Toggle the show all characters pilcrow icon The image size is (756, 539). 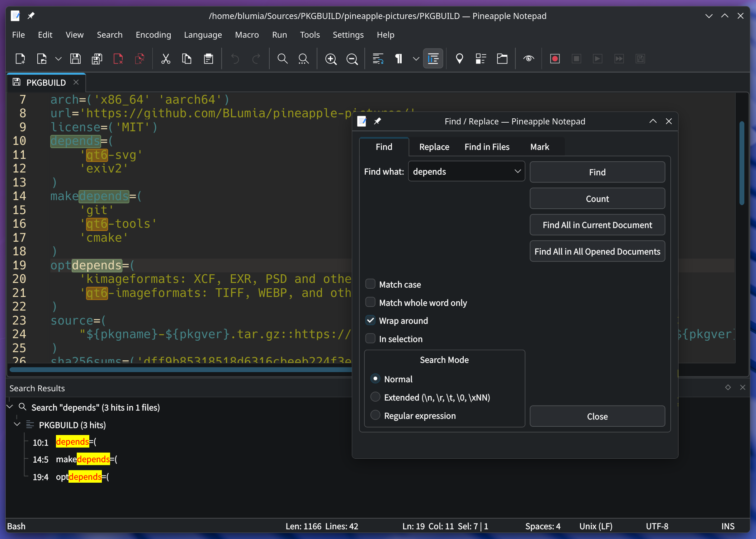pos(399,58)
